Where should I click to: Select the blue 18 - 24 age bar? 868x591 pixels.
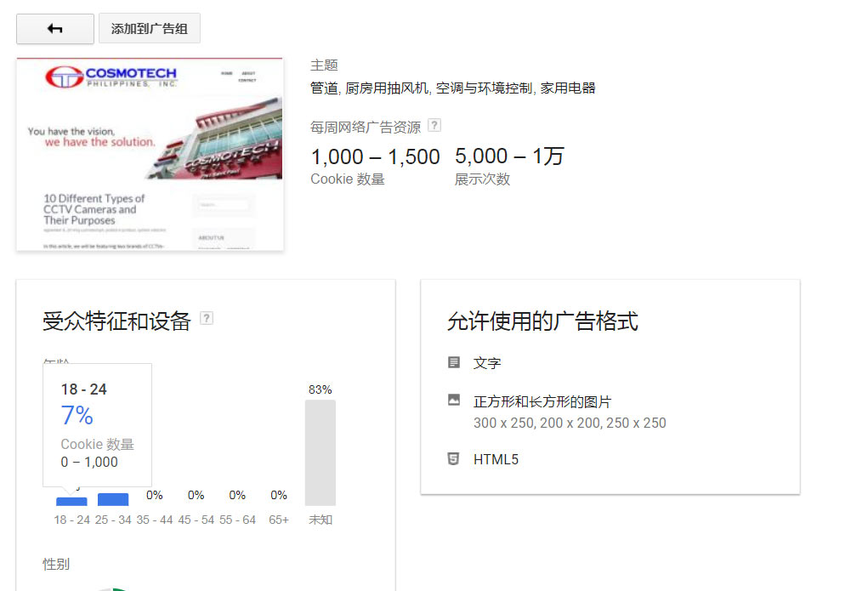tap(71, 502)
